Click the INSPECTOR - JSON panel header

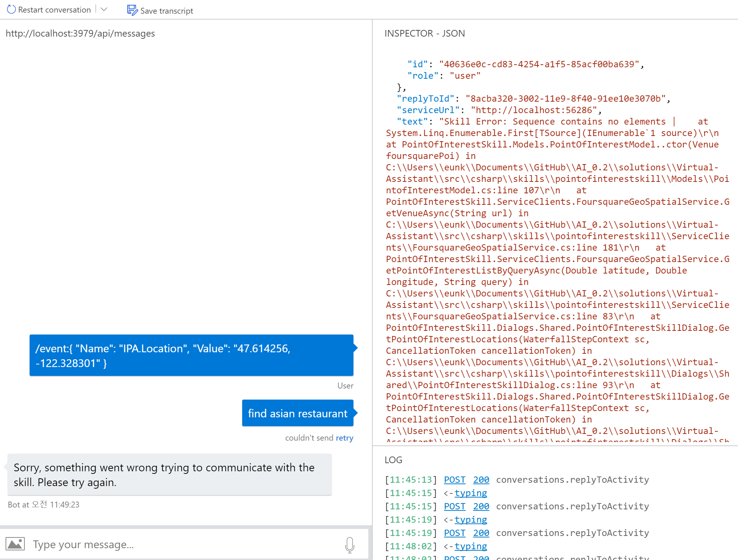click(424, 33)
